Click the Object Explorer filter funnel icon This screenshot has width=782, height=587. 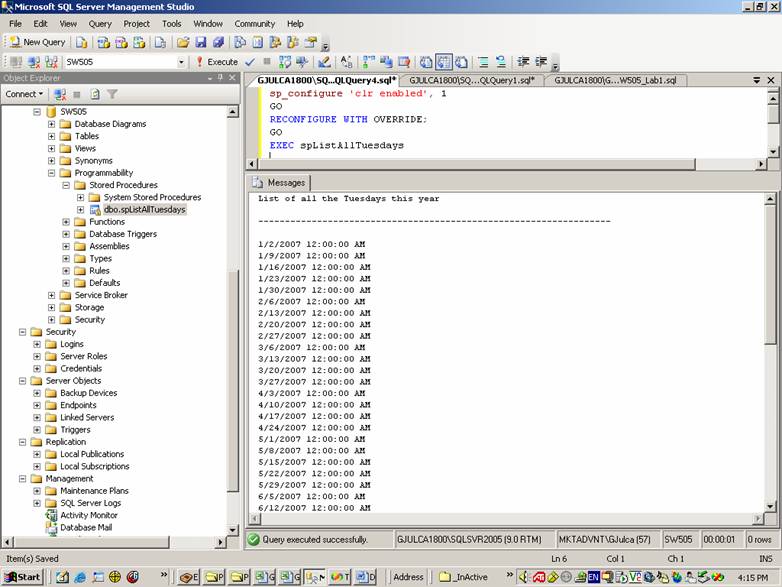(x=112, y=94)
